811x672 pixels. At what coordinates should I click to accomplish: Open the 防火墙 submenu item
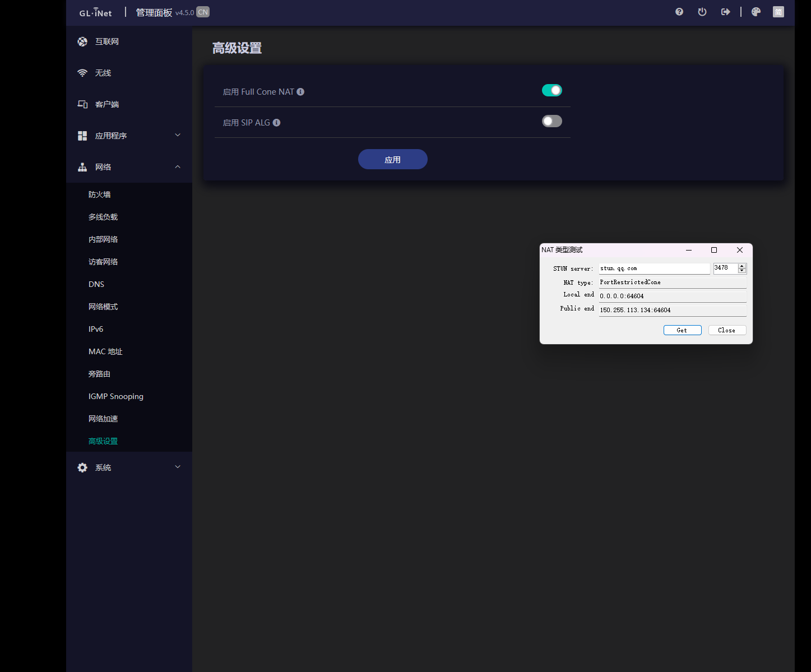100,194
